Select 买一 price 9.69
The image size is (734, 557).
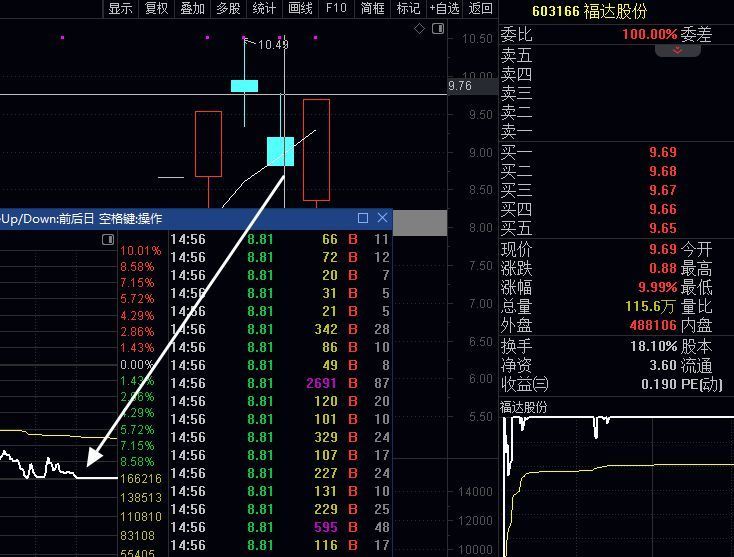(x=662, y=152)
